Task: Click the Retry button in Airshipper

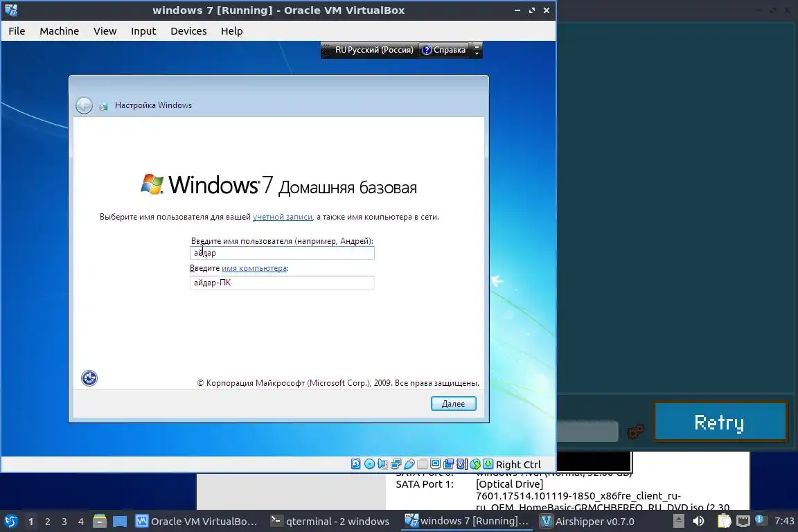Action: (720, 422)
